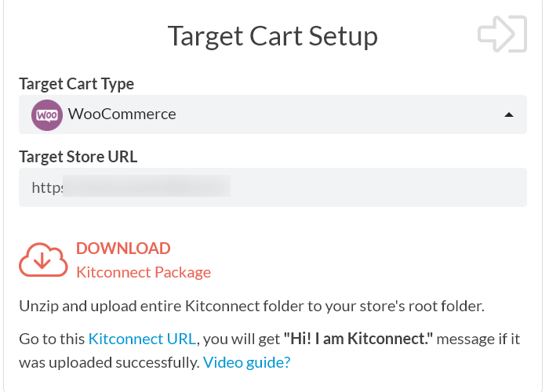Click the arrow-into-box icon beside the title
549x392 pixels.
pos(502,34)
